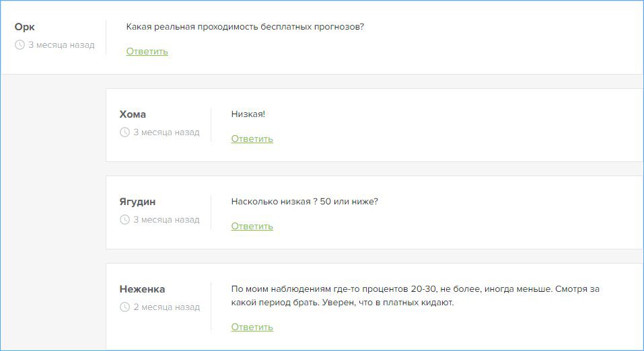The width and height of the screenshot is (644, 351).
Task: Select the username Орк
Action: (x=25, y=27)
